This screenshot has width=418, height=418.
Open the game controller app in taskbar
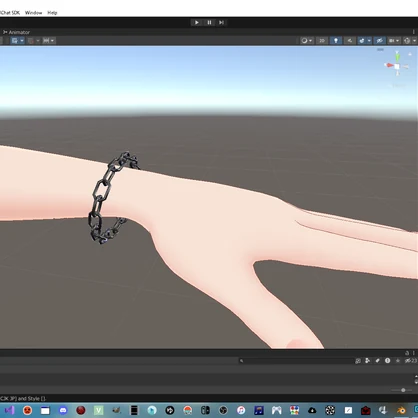(277, 410)
